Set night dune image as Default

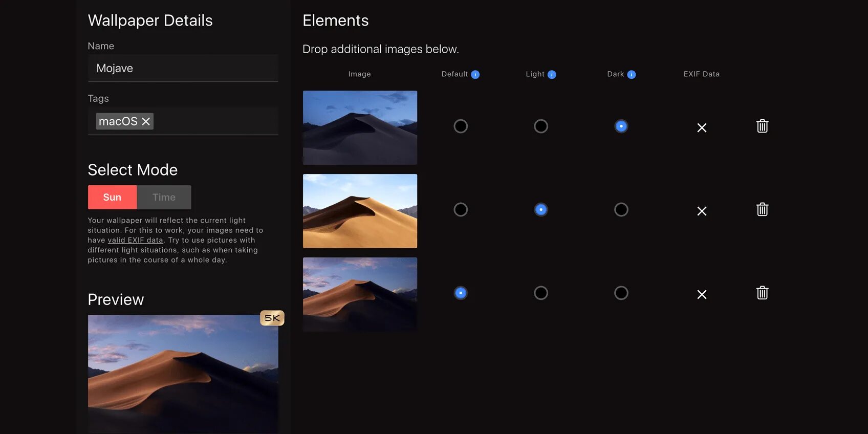pos(461,126)
